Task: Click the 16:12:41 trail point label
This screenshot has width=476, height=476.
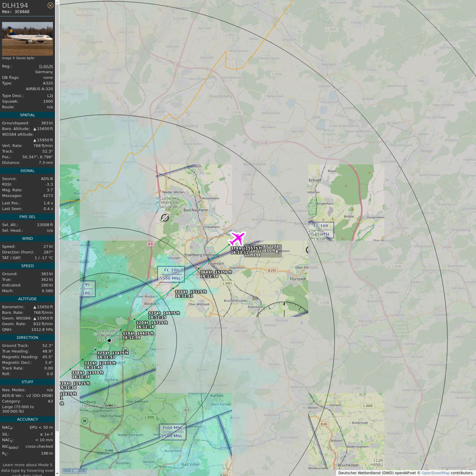Action: point(184,296)
